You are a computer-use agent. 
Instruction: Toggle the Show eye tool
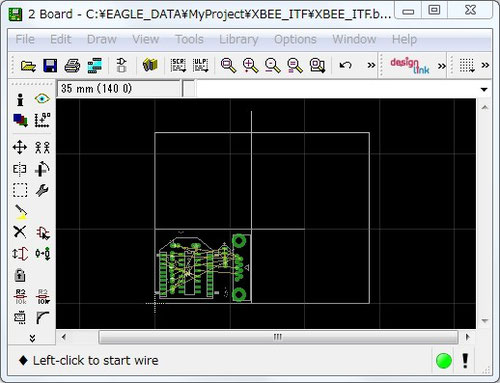(42, 99)
